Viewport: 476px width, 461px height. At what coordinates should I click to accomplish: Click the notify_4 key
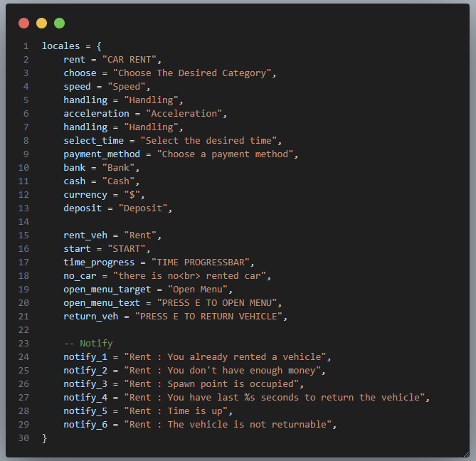click(x=85, y=398)
